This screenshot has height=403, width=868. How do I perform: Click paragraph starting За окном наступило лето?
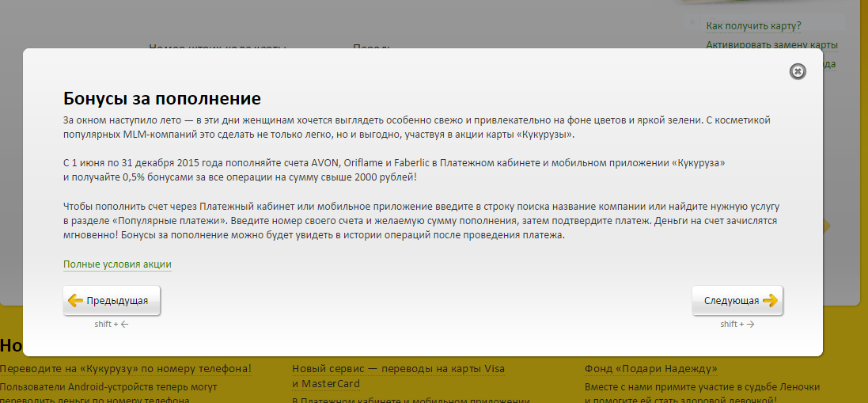(x=417, y=127)
